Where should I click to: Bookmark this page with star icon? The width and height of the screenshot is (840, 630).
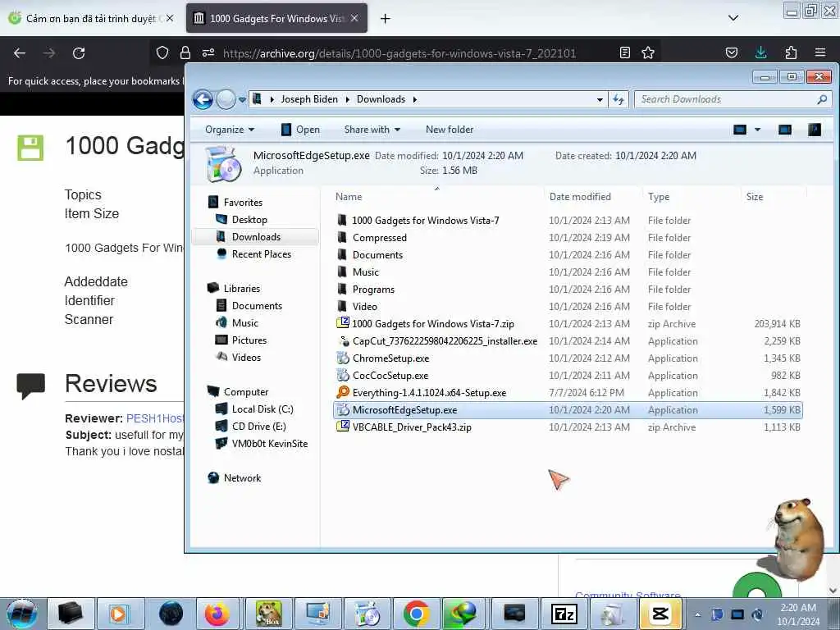(648, 52)
